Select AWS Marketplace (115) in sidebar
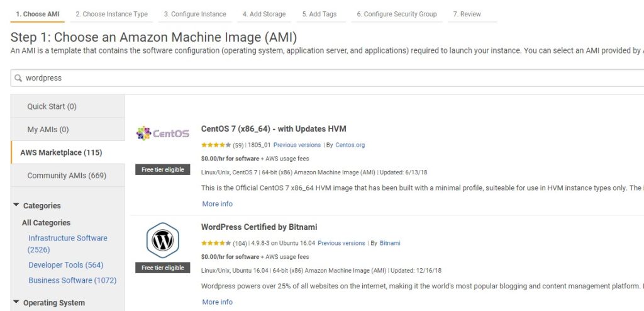Viewport: 644px width, 311px height. point(68,152)
